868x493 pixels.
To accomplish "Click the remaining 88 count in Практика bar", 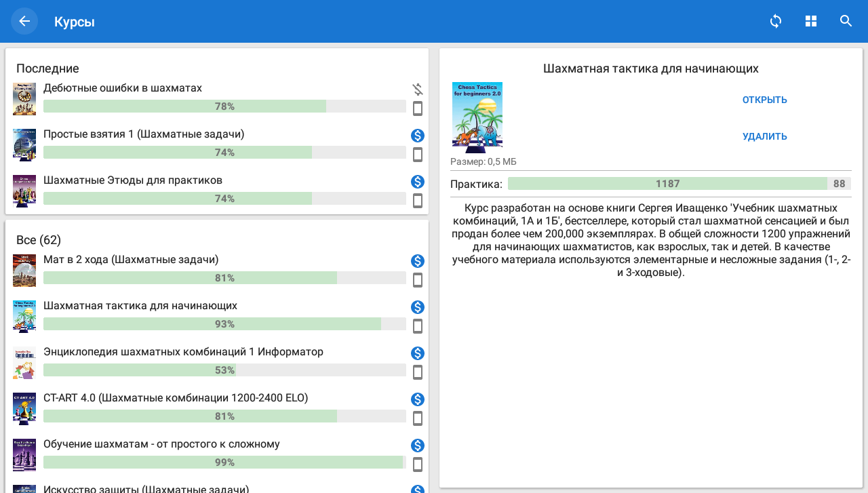I will [x=840, y=184].
